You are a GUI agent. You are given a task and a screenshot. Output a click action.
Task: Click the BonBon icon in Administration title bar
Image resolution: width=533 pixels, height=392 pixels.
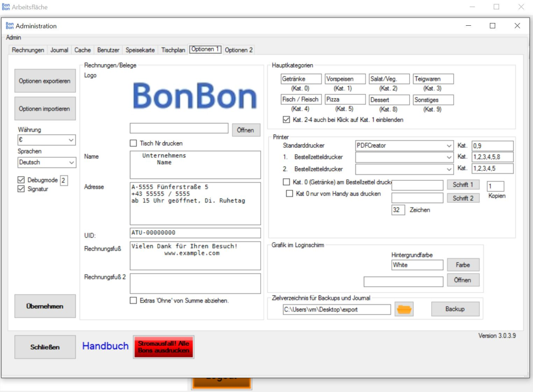(9, 26)
